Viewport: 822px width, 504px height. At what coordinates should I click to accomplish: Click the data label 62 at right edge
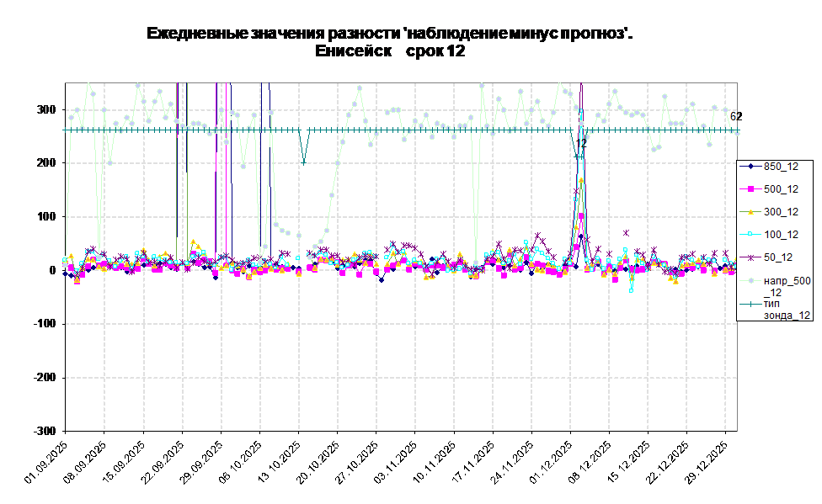pos(734,117)
